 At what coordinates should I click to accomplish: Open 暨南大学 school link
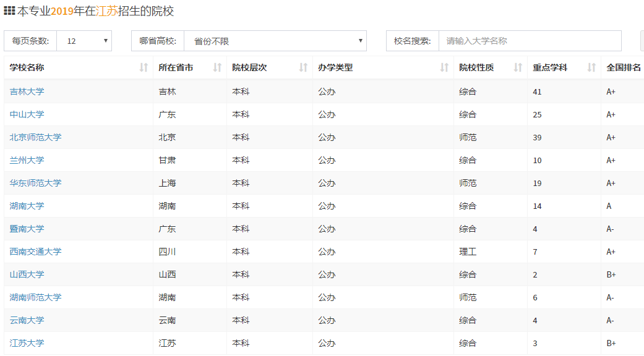pos(27,229)
